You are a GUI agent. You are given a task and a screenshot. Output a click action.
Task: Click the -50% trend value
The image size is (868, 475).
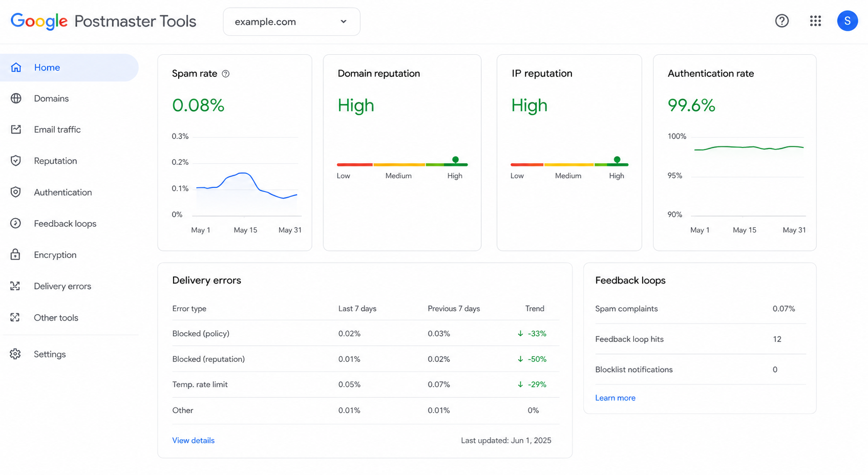coord(537,359)
